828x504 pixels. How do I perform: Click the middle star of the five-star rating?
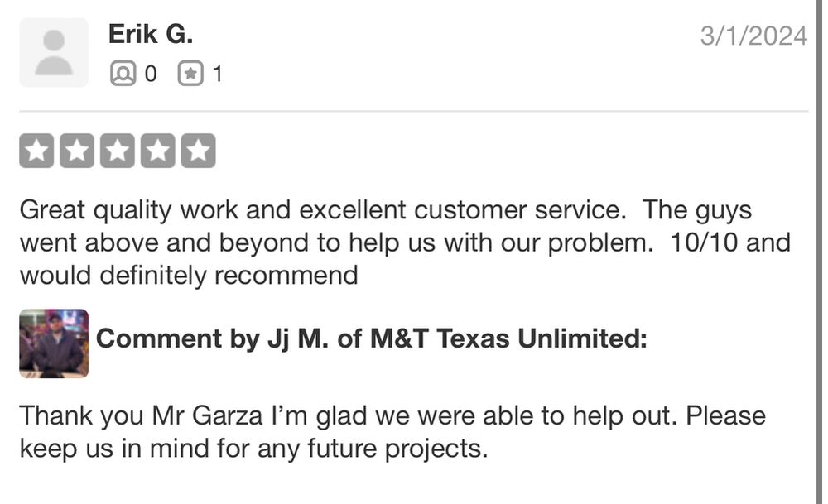click(118, 150)
